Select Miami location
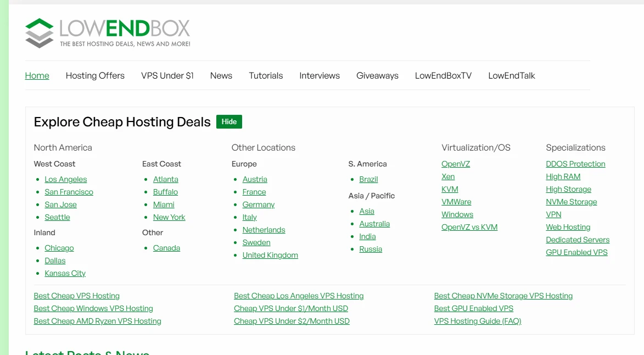The height and width of the screenshot is (355, 644). (164, 204)
